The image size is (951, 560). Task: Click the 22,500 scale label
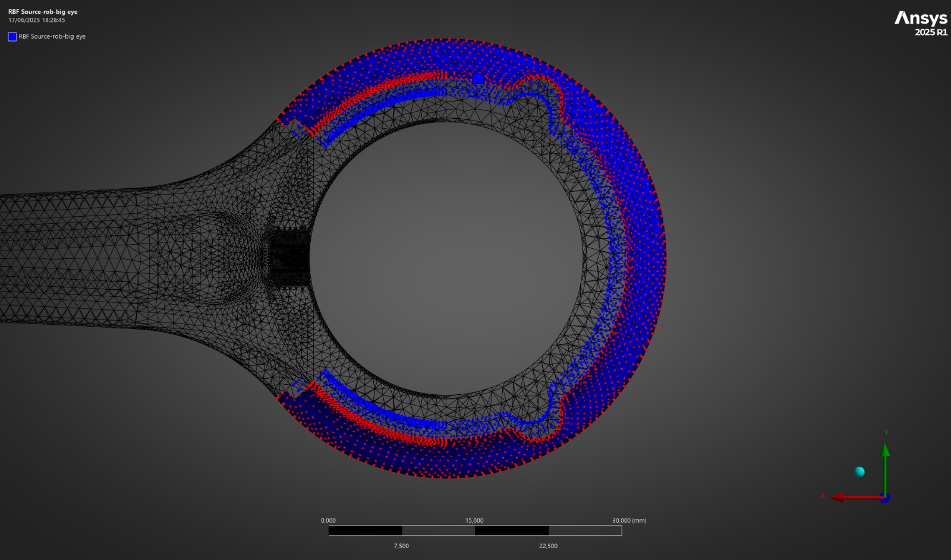click(548, 546)
